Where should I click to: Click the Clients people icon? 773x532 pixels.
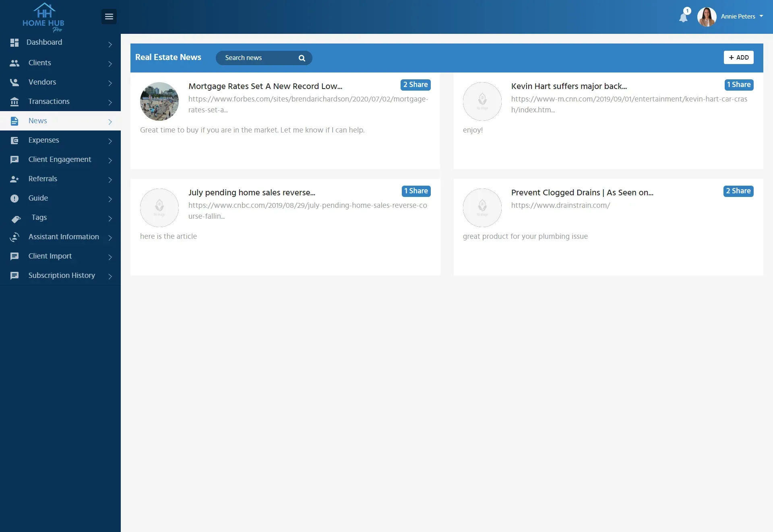coord(14,63)
